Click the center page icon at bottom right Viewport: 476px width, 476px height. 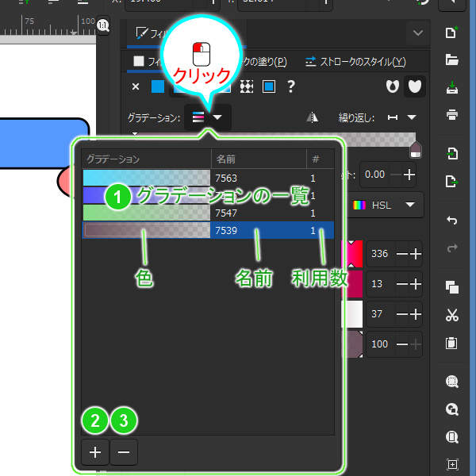click(452, 464)
